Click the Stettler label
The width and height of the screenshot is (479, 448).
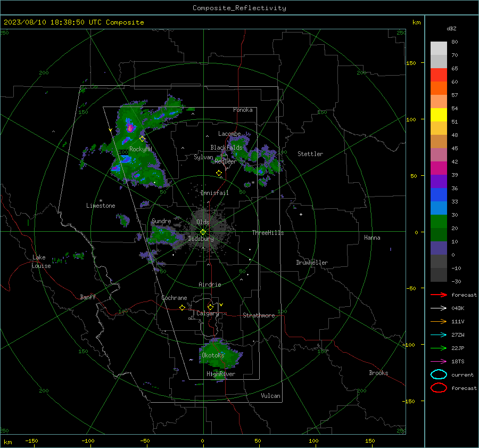[310, 154]
